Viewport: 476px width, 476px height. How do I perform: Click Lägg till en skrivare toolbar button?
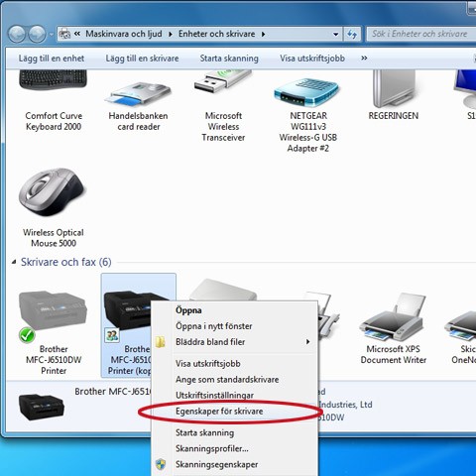(142, 59)
